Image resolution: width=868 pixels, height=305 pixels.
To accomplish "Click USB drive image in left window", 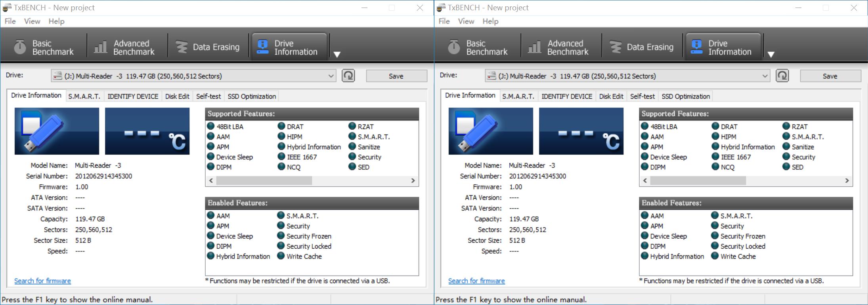I will pos(57,131).
